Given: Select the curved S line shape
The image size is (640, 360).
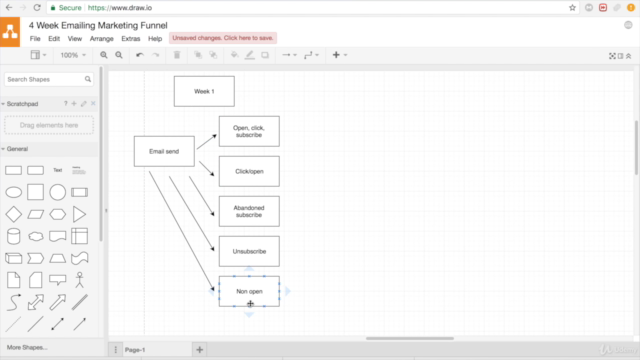Looking at the screenshot, I should (x=13, y=302).
